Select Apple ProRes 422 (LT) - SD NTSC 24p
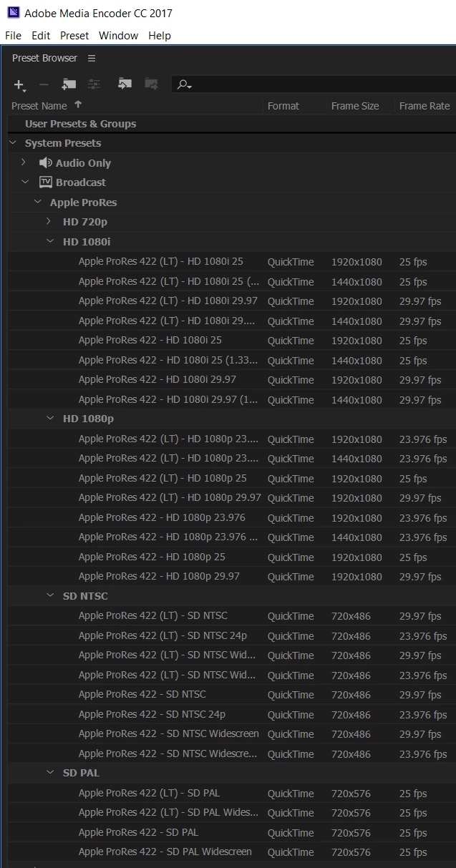456x868 pixels. (231, 636)
